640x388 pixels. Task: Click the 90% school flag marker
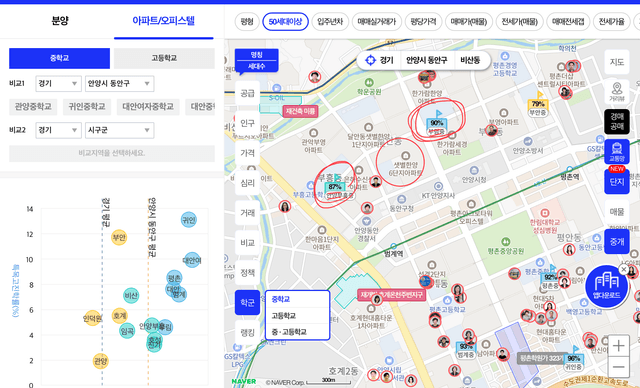click(x=436, y=123)
